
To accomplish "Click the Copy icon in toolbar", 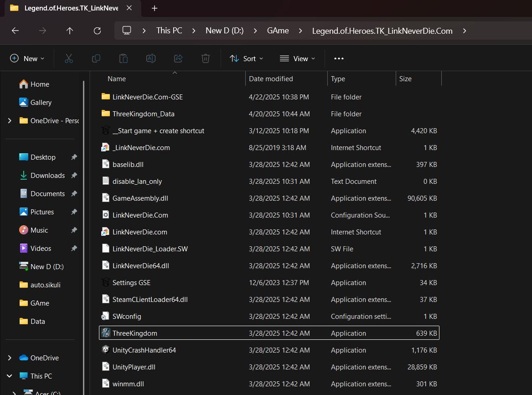I will (x=96, y=58).
